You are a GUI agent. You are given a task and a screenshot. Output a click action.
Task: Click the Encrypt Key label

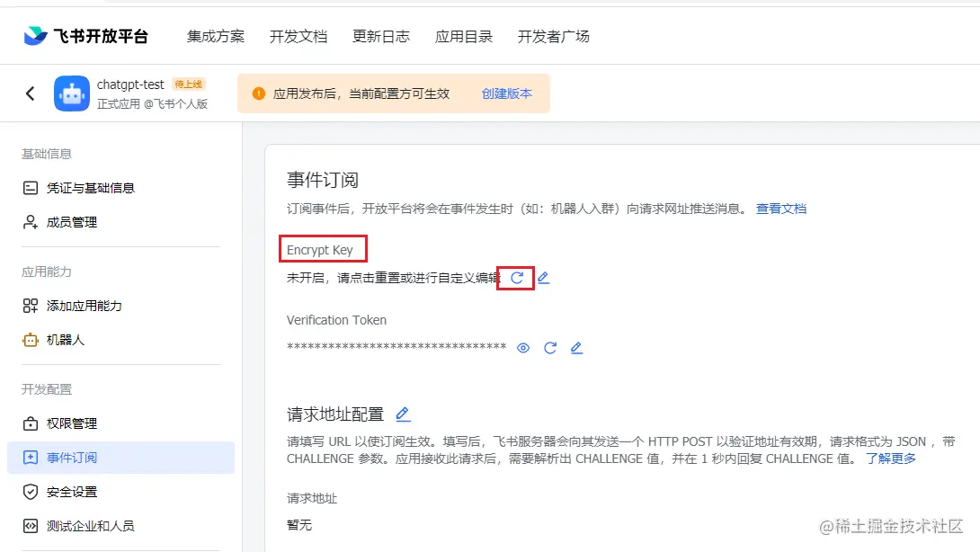tap(320, 250)
